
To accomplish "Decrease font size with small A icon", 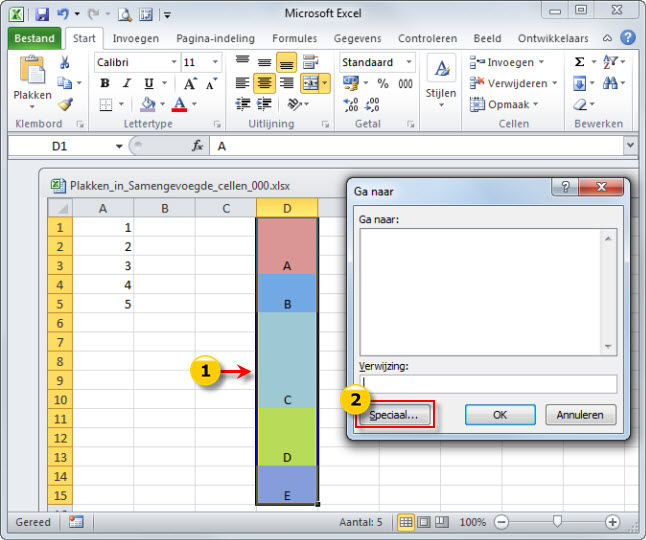I will [x=211, y=84].
